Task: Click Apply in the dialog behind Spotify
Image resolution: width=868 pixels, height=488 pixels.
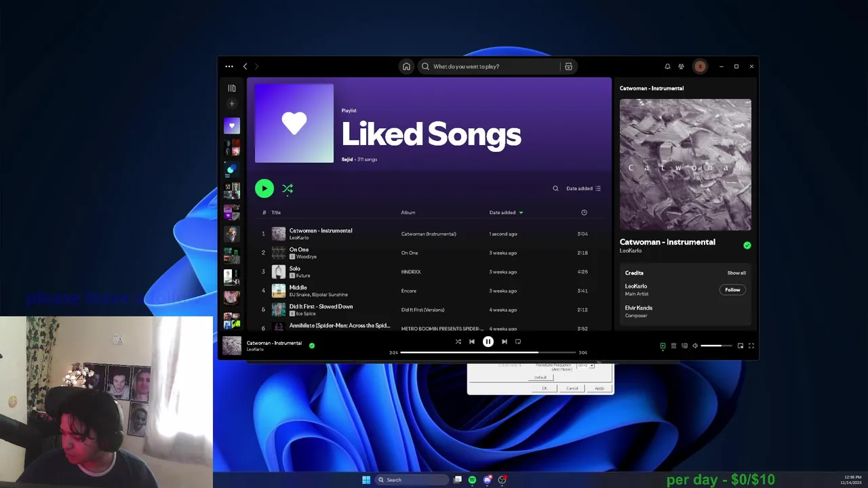Action: tap(599, 388)
